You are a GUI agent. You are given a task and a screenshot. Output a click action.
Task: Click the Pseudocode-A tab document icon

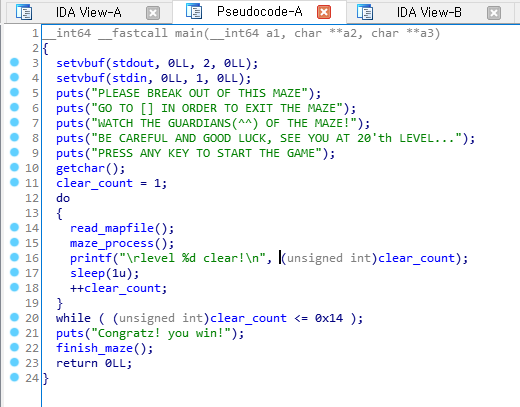tap(194, 11)
